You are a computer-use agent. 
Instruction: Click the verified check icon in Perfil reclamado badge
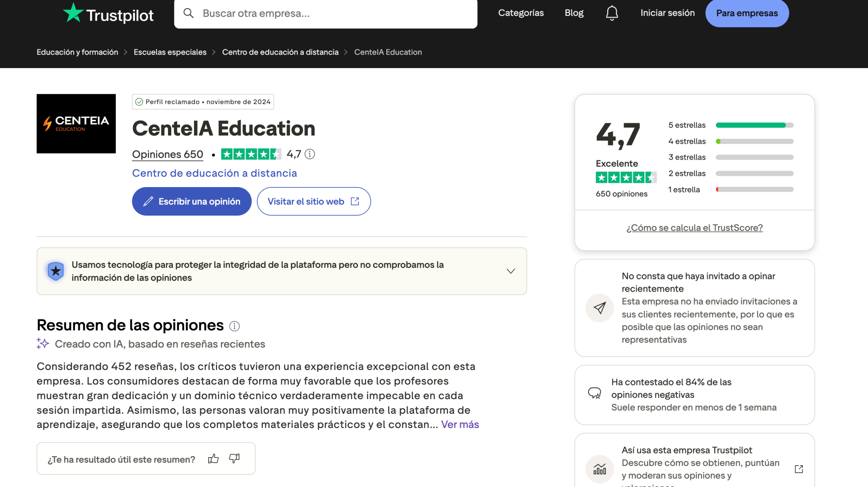(139, 102)
